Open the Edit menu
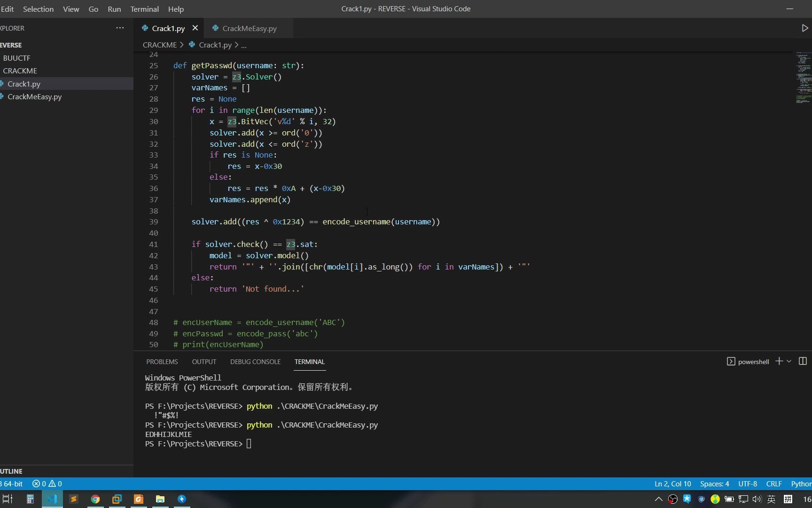The image size is (812, 508). pos(7,9)
